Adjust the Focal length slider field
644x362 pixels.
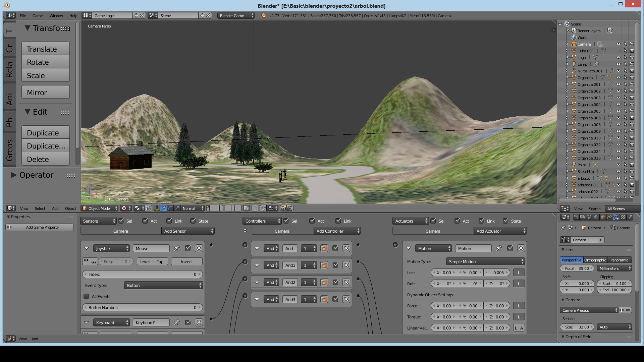(577, 268)
